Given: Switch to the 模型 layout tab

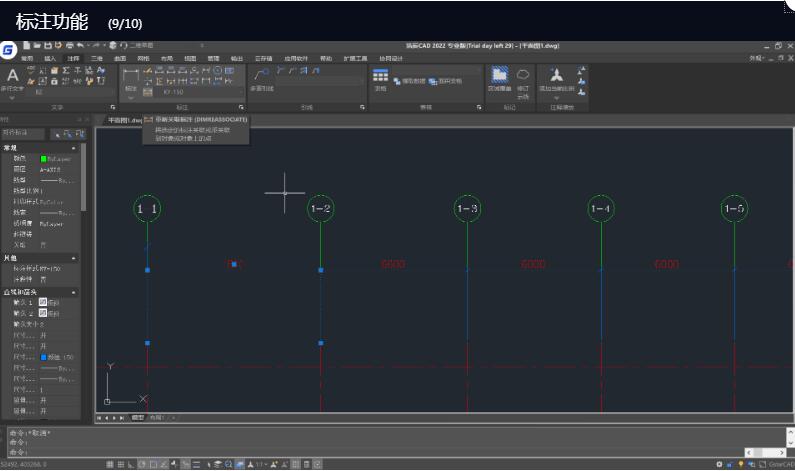Looking at the screenshot, I should tap(138, 417).
